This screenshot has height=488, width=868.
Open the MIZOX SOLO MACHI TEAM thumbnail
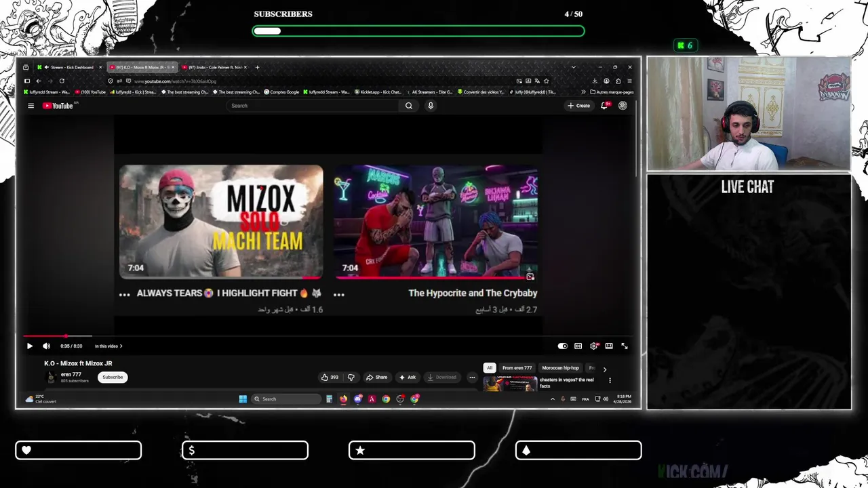[221, 222]
